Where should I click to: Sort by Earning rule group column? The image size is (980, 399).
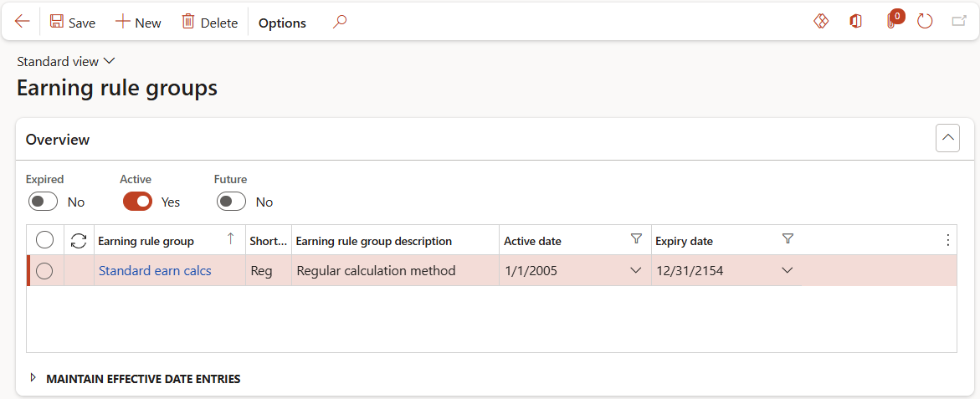[x=169, y=240]
